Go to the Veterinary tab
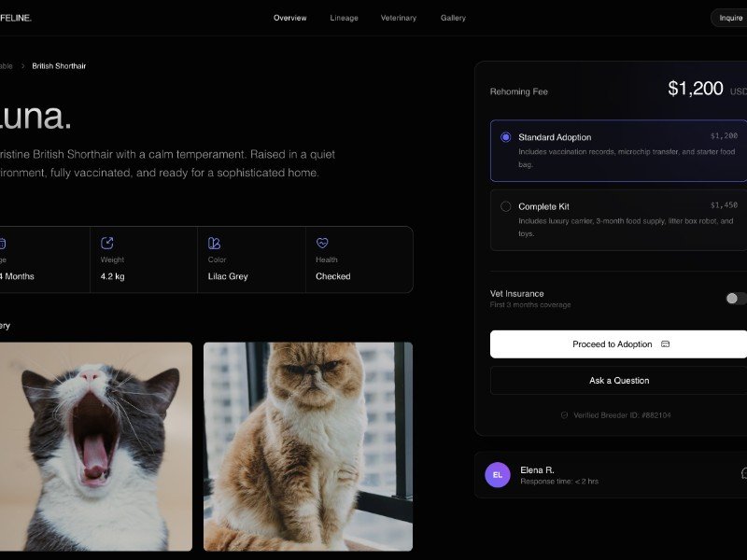The image size is (747, 560). (x=399, y=18)
